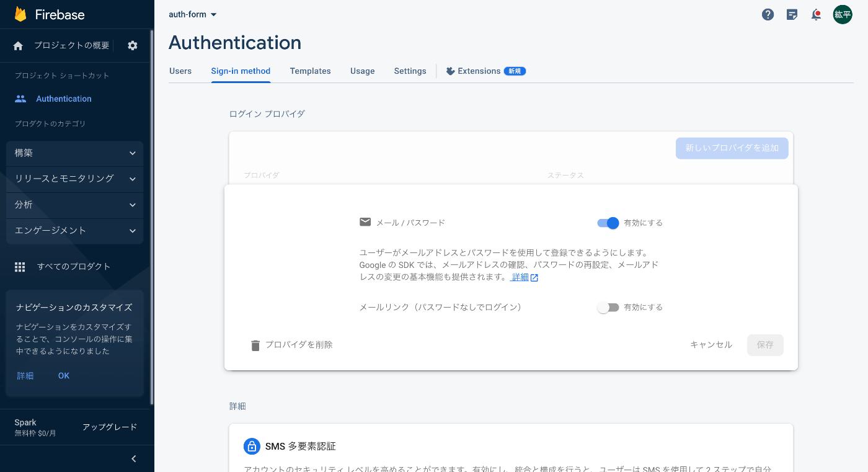Image resolution: width=868 pixels, height=472 pixels.
Task: Select the Sign-in method tab
Action: pyautogui.click(x=241, y=71)
